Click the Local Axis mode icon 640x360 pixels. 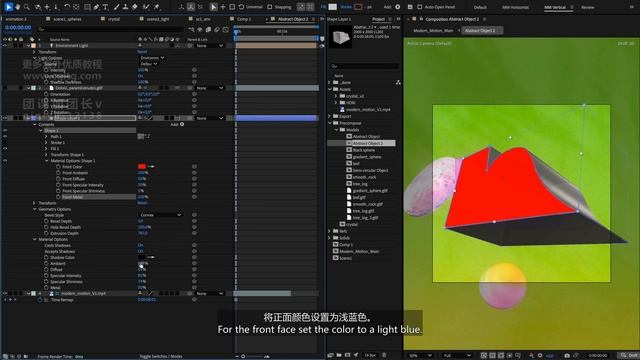(x=181, y=7)
